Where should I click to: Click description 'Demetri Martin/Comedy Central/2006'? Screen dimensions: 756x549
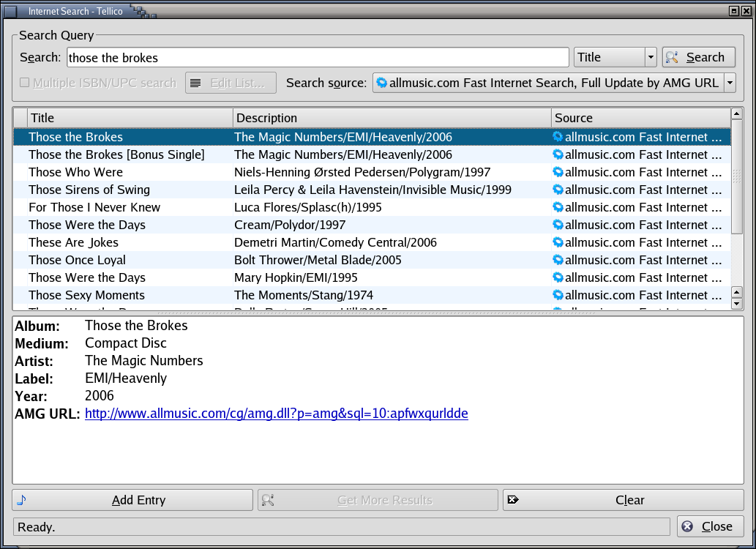pyautogui.click(x=336, y=242)
